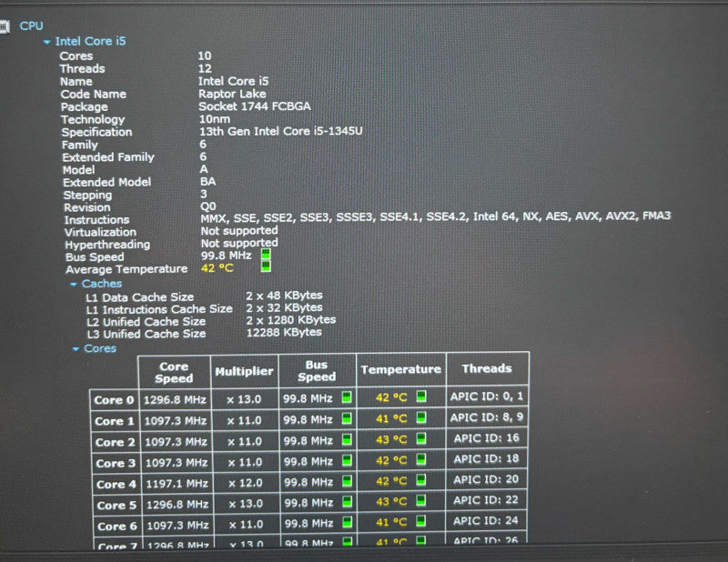The width and height of the screenshot is (728, 562).
Task: Click Core 5 temperature graph icon
Action: [421, 500]
